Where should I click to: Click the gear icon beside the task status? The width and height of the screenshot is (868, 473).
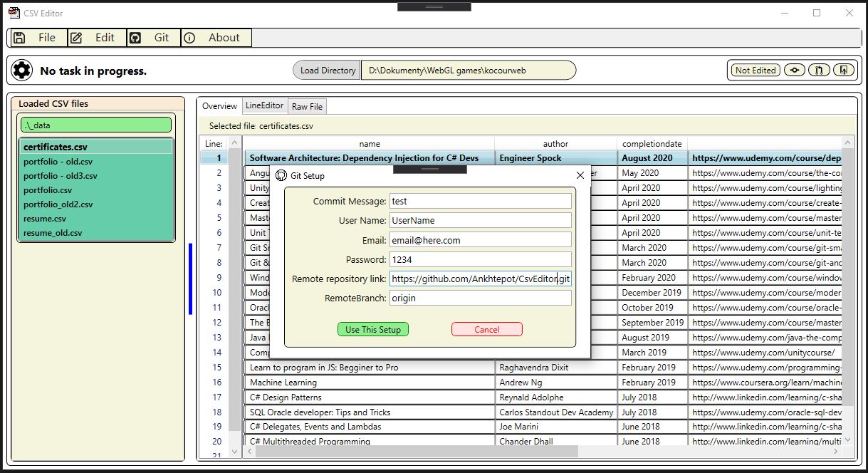[22, 70]
